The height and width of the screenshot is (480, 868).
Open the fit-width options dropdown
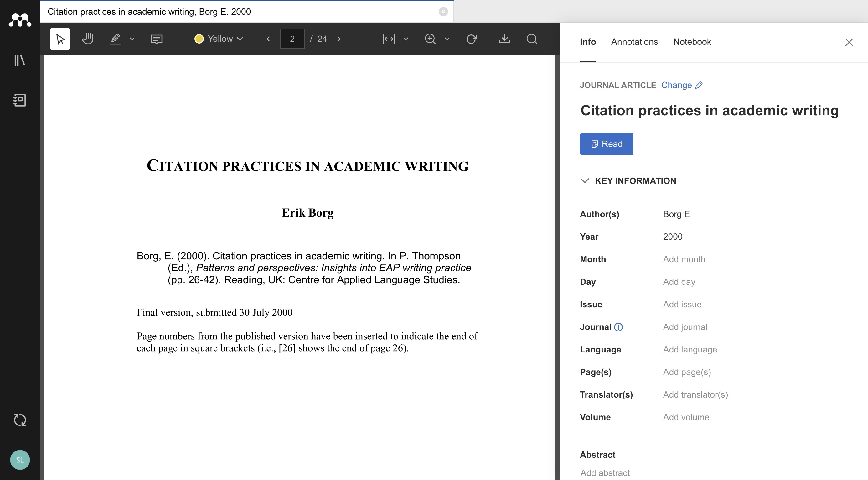(x=406, y=39)
